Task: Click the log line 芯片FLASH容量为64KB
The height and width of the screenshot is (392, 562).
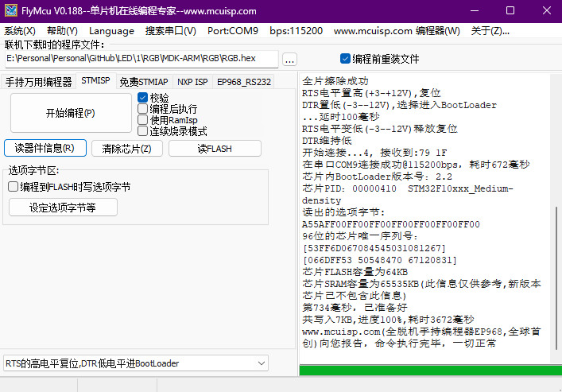Action: pos(355,272)
